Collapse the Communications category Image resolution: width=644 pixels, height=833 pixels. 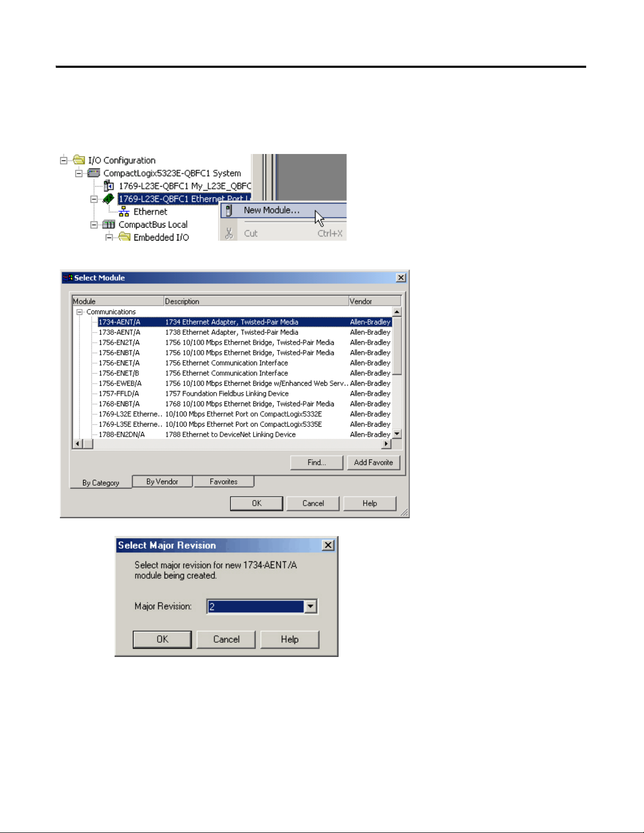tap(80, 312)
